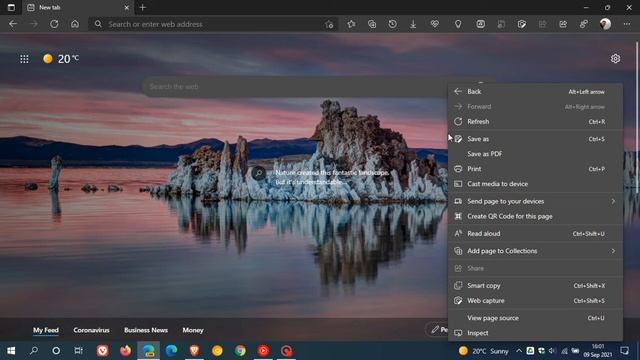Viewport: 640px width, 360px height.
Task: Open browsing History clock icon
Action: point(393,24)
